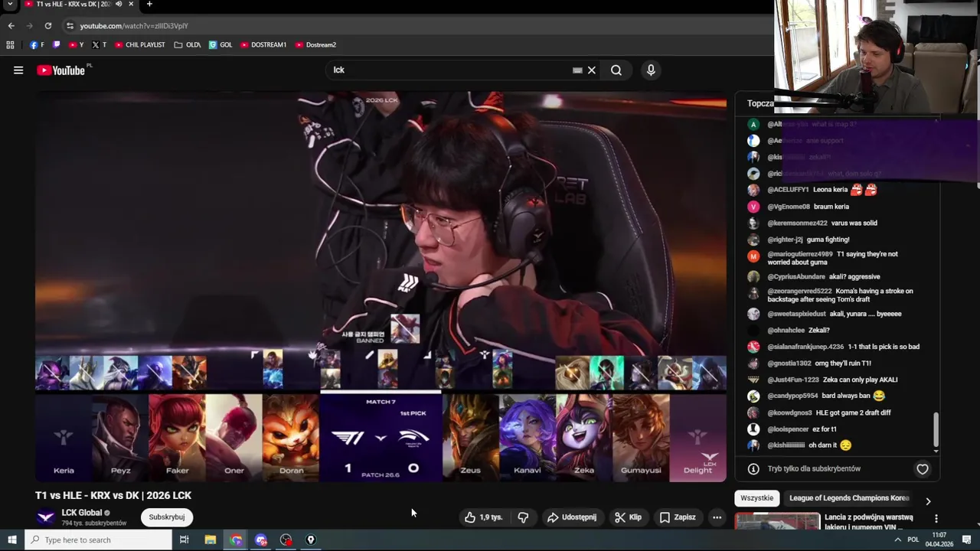
Task: Open Discord from the taskbar
Action: point(261,540)
